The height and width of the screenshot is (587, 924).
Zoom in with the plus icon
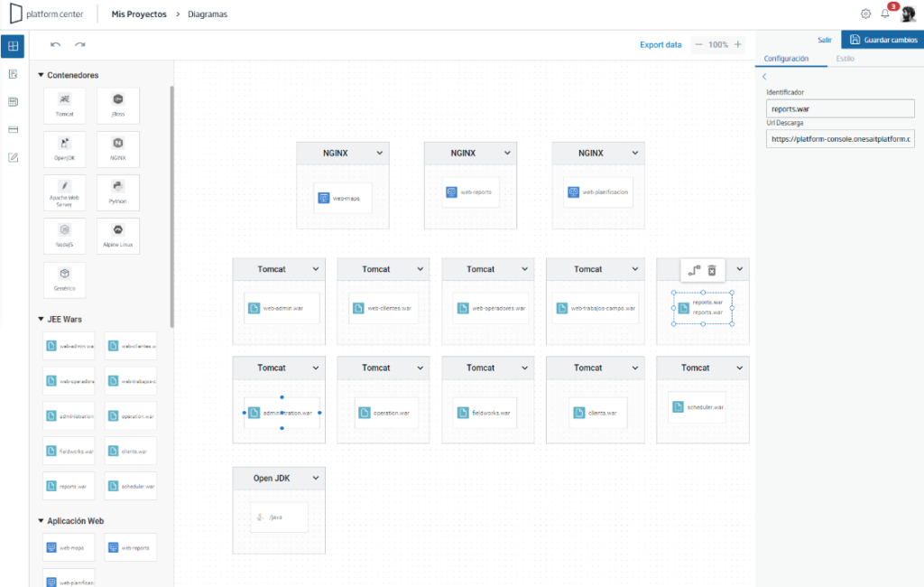point(738,45)
